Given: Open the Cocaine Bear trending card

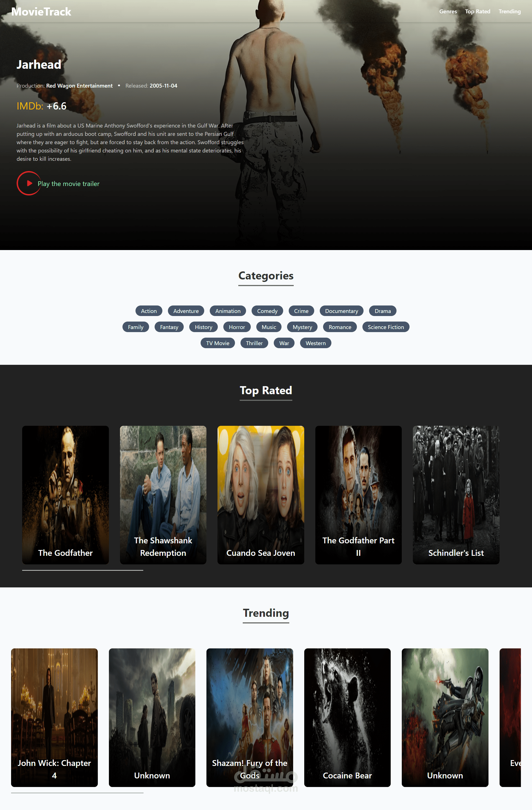Looking at the screenshot, I should [347, 717].
